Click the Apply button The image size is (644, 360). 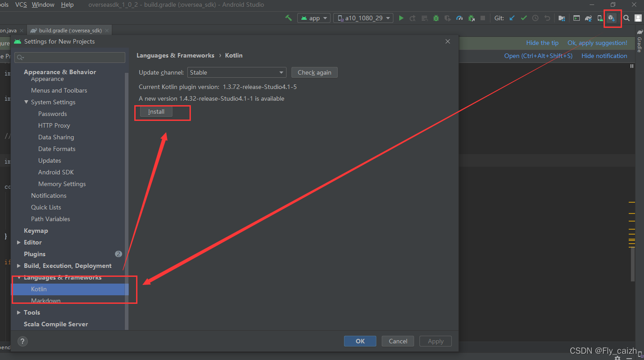click(436, 341)
